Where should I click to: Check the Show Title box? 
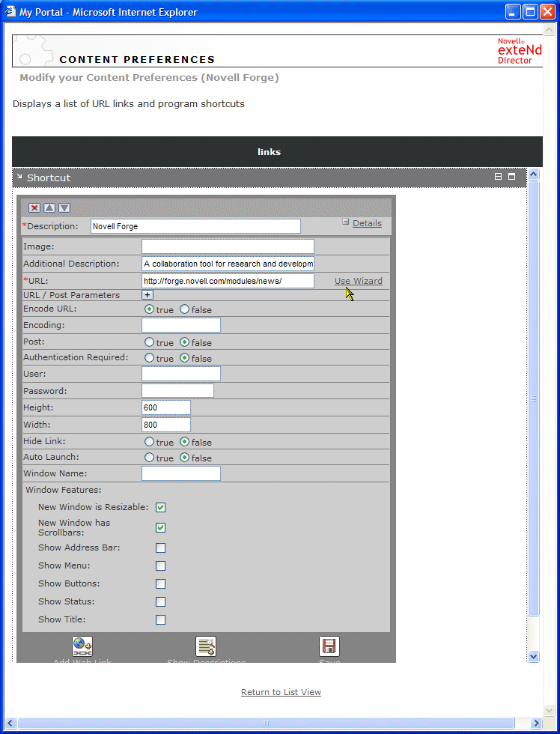pyautogui.click(x=160, y=620)
